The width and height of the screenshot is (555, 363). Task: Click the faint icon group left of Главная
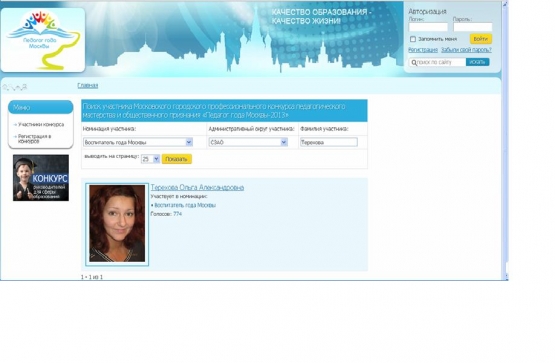tap(15, 87)
